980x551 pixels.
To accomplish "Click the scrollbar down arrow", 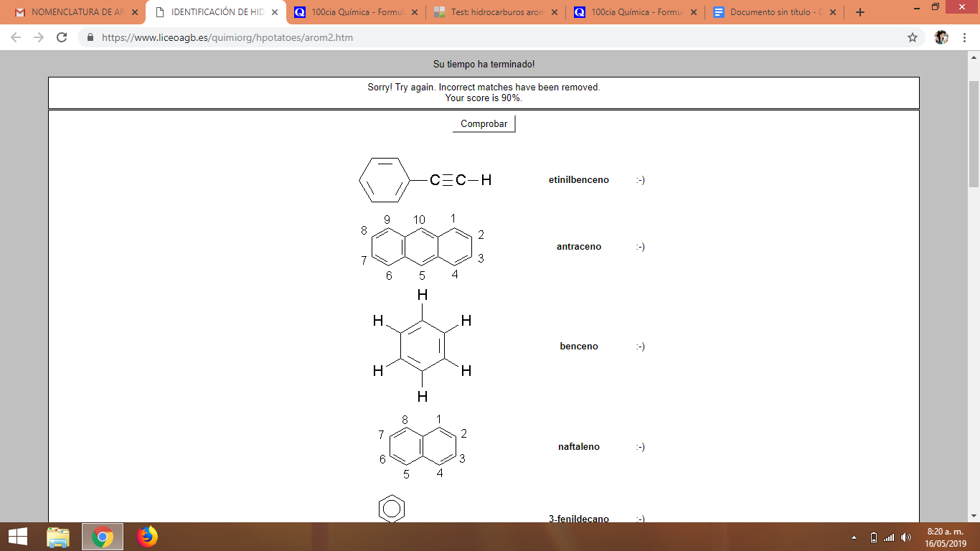I will coord(974,516).
